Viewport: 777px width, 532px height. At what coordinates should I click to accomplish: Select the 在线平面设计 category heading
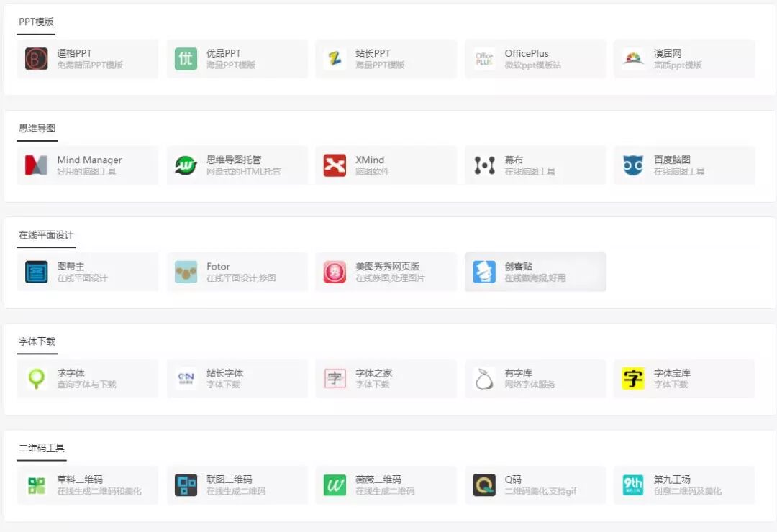[x=46, y=235]
